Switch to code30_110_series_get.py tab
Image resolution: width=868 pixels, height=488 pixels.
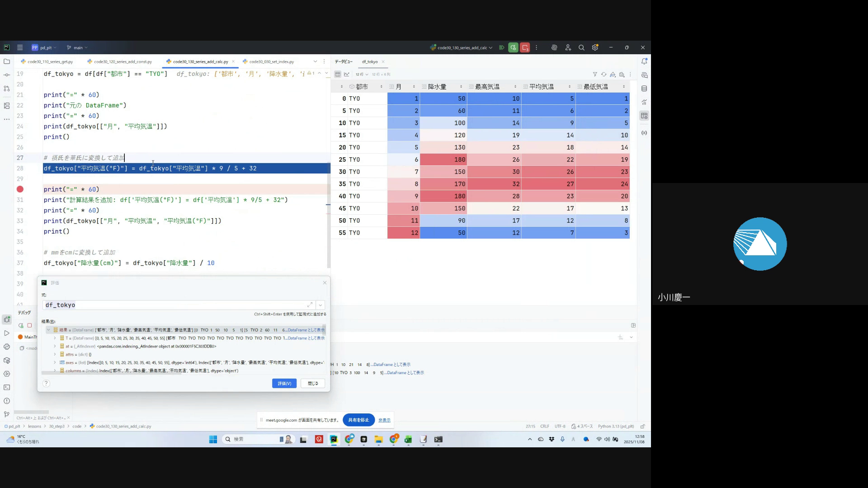point(50,61)
